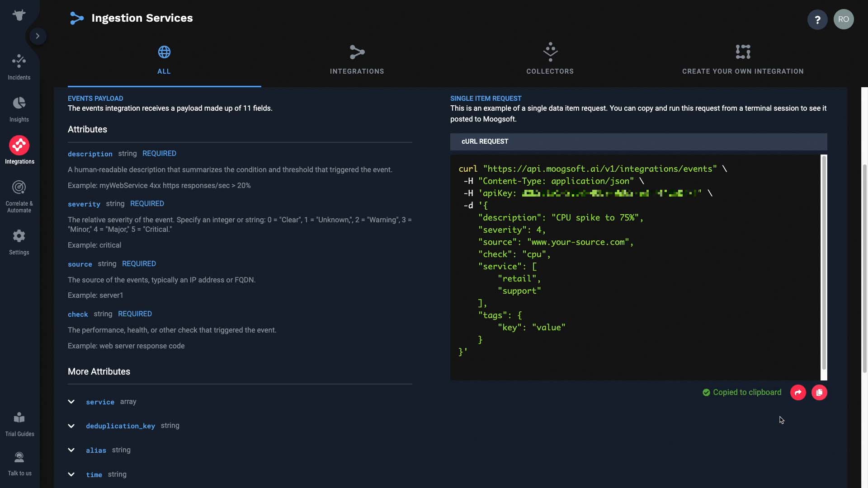Click the Moogsoft cow logo
The height and width of the screenshot is (488, 868).
(x=19, y=15)
